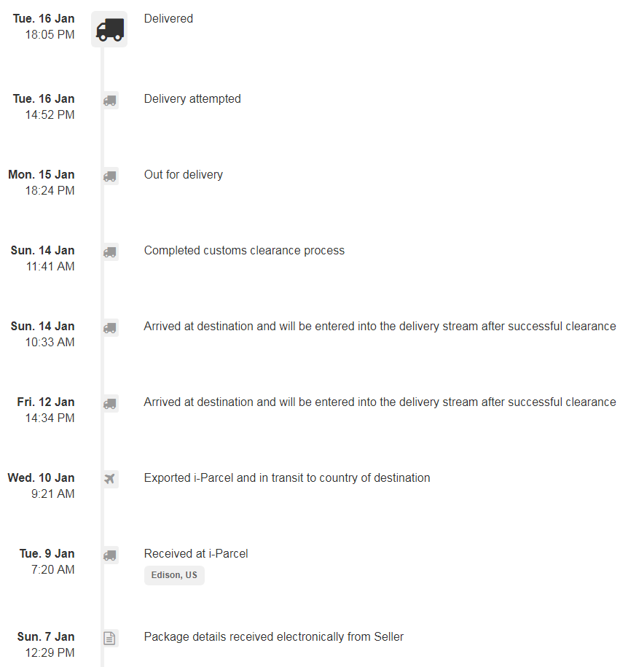Click the Tue. 16 Jan 18:05 PM timestamp
Image resolution: width=644 pixels, height=667 pixels.
(44, 26)
